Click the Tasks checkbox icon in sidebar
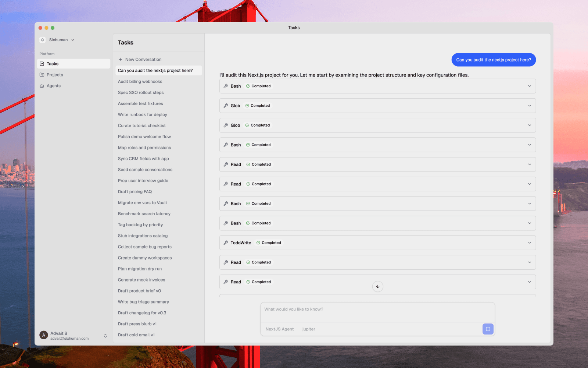This screenshot has width=588, height=368. [x=42, y=64]
